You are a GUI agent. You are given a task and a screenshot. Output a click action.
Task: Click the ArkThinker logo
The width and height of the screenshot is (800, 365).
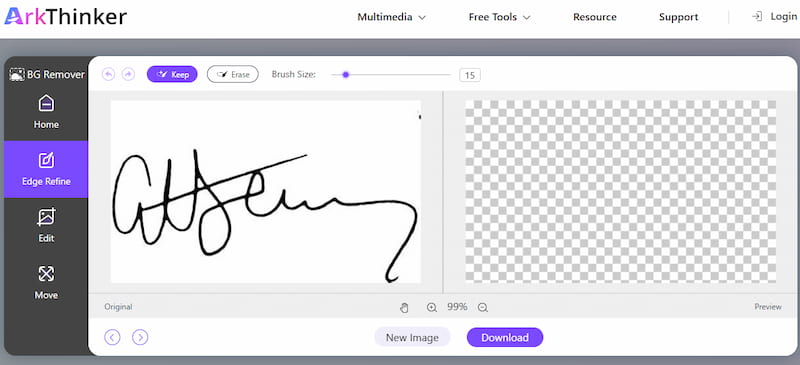tap(65, 16)
